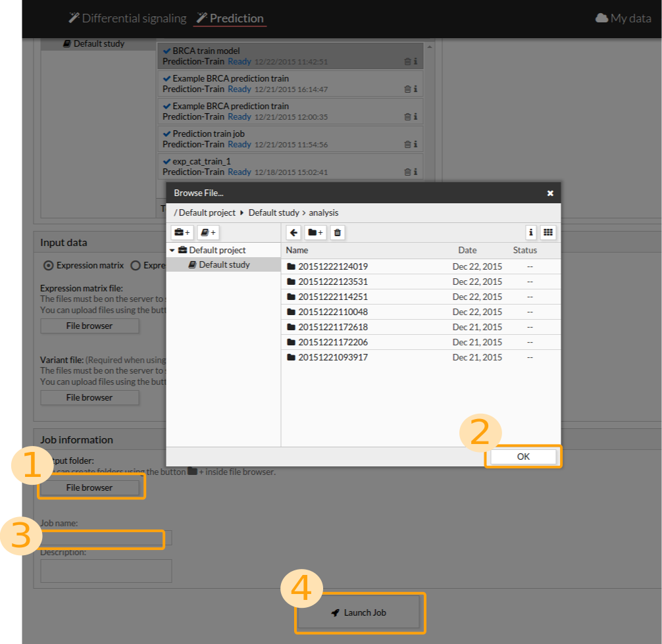The height and width of the screenshot is (644, 662).
Task: Create a new folder with folder-plus icon
Action: click(x=315, y=232)
